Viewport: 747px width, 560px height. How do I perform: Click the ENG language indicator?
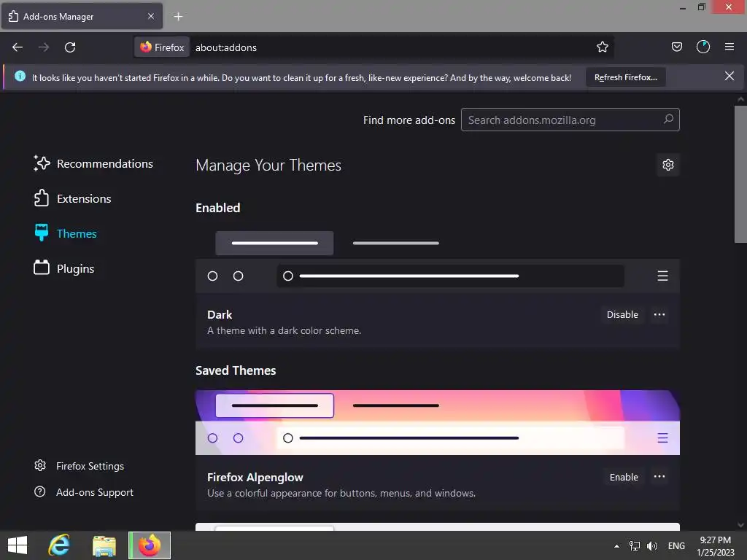click(x=676, y=545)
